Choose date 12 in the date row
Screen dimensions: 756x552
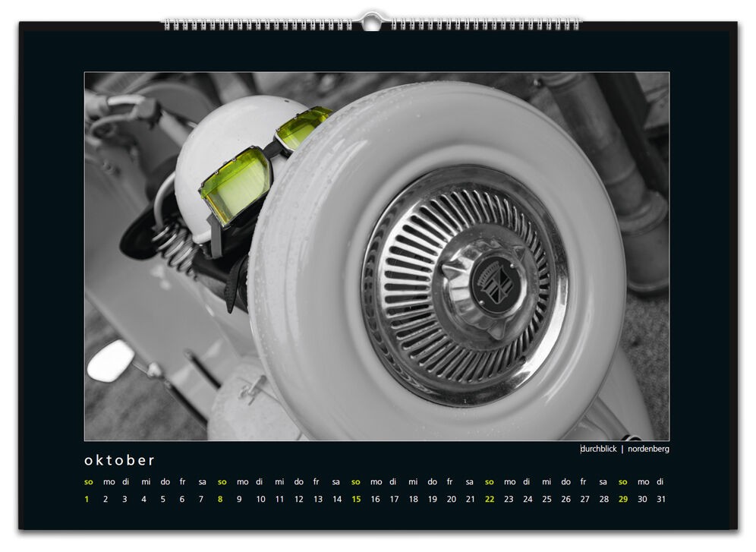(x=298, y=499)
